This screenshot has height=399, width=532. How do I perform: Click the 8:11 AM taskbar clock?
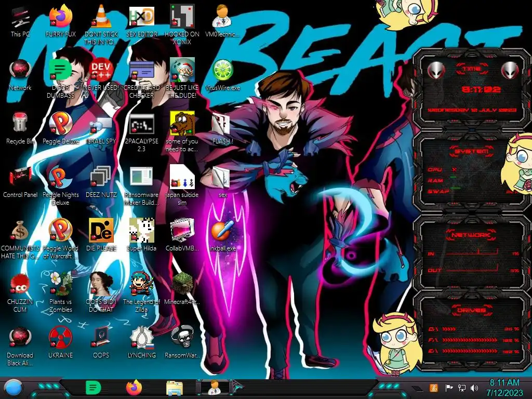tap(504, 388)
